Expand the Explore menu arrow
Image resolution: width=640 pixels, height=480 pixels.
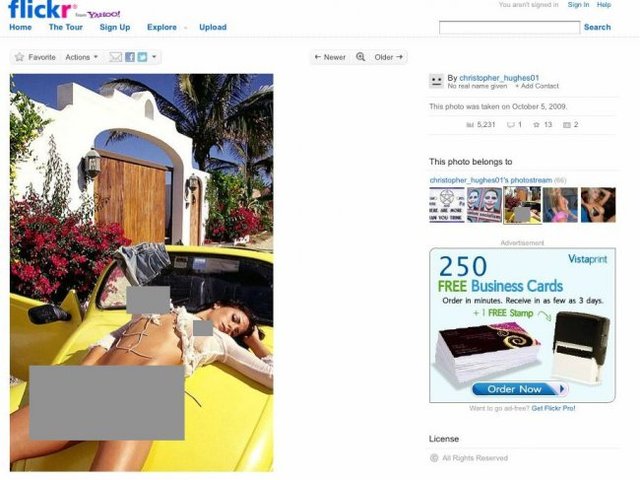click(x=186, y=28)
